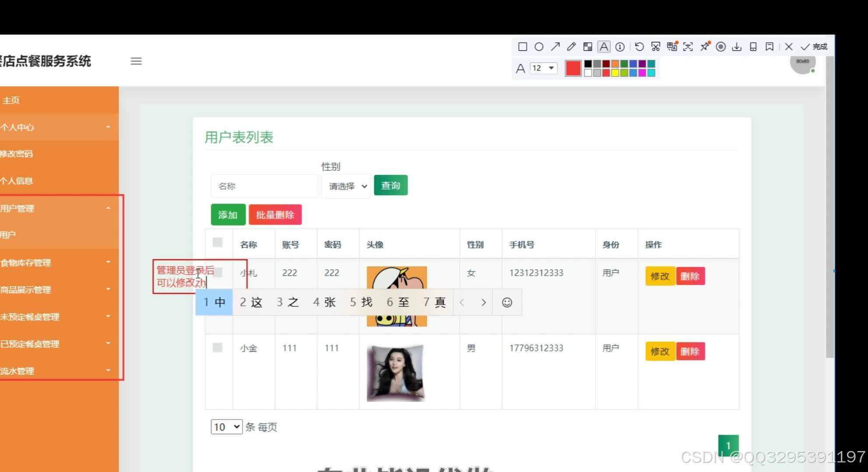Start screen recording from the toolbar
This screenshot has height=472, width=868.
[x=721, y=47]
